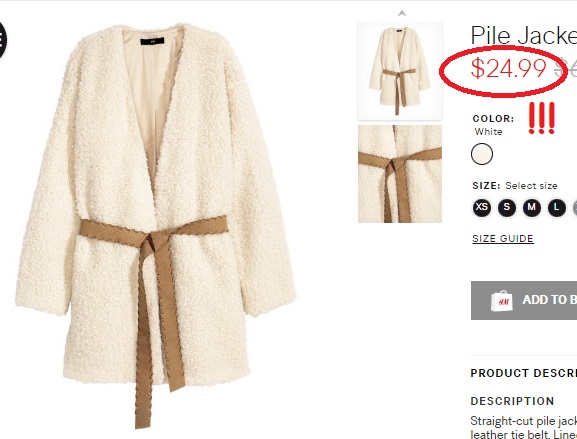Select size S
The height and width of the screenshot is (439, 577).
tap(507, 208)
